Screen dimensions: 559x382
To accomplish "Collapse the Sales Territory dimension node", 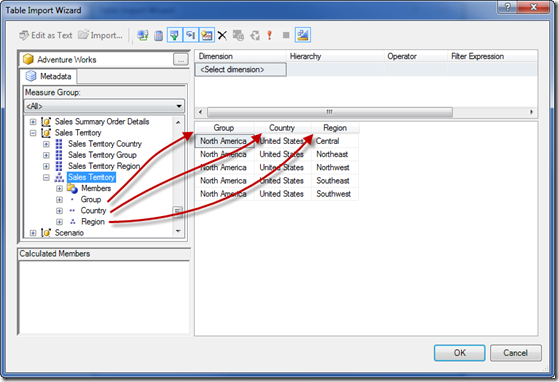I will click(x=33, y=133).
